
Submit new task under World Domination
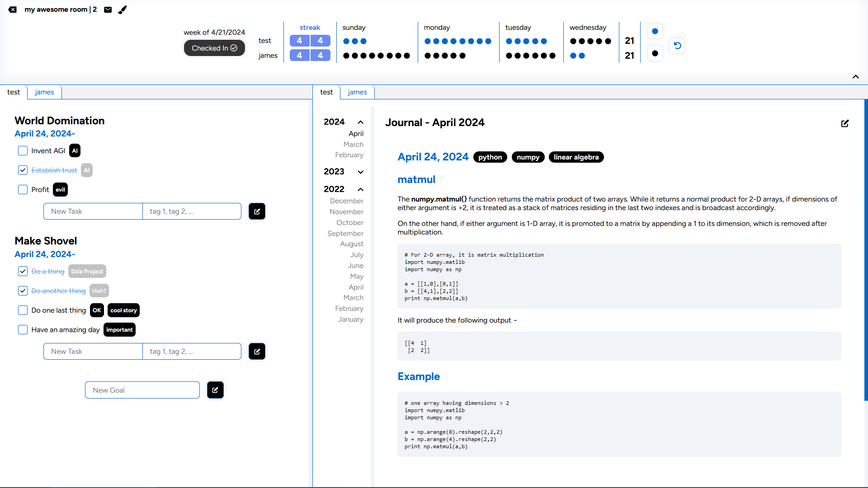pos(257,211)
